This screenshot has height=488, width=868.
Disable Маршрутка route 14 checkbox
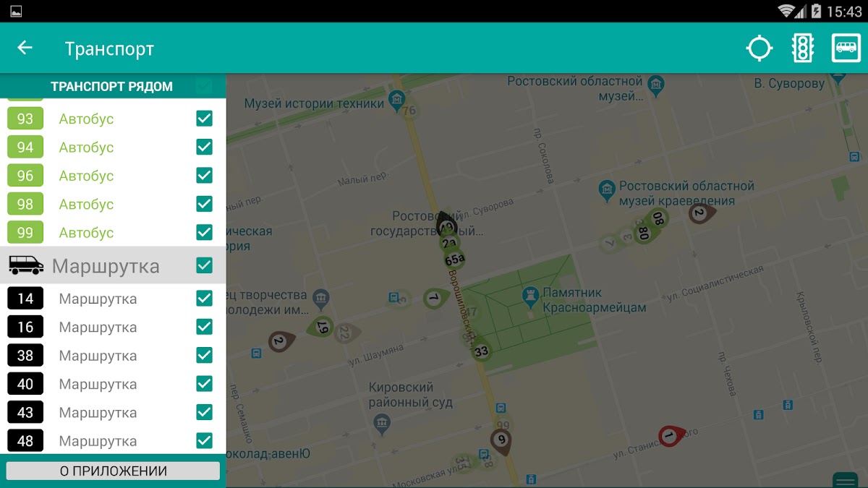204,299
